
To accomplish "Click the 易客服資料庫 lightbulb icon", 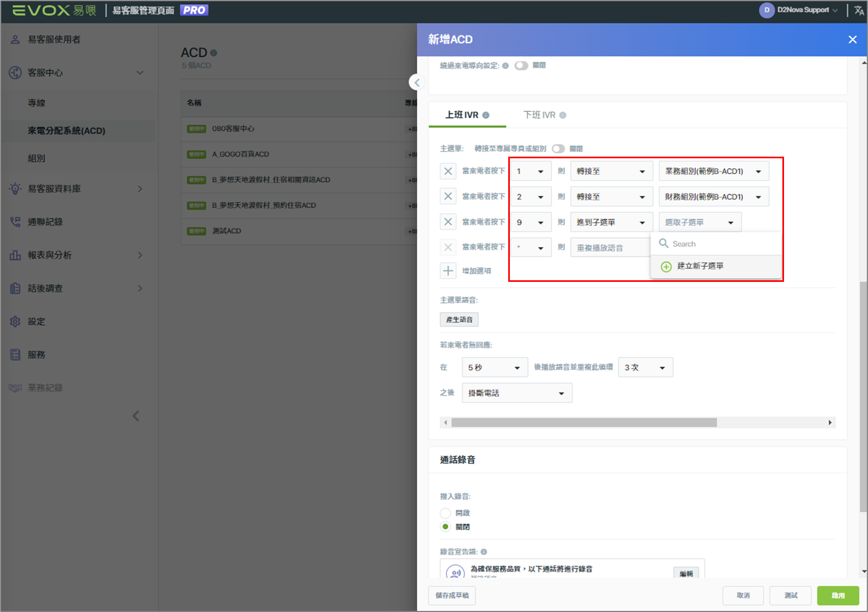I will (15, 189).
